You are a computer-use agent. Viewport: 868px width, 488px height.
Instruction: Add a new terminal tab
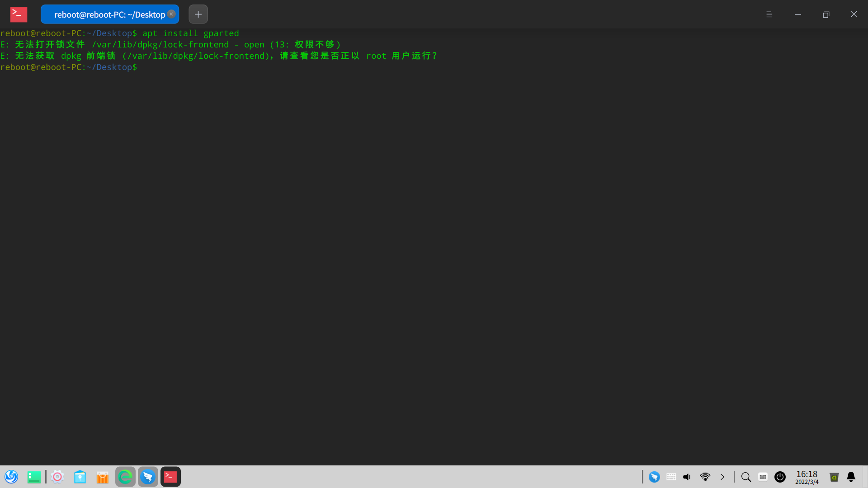(x=198, y=14)
